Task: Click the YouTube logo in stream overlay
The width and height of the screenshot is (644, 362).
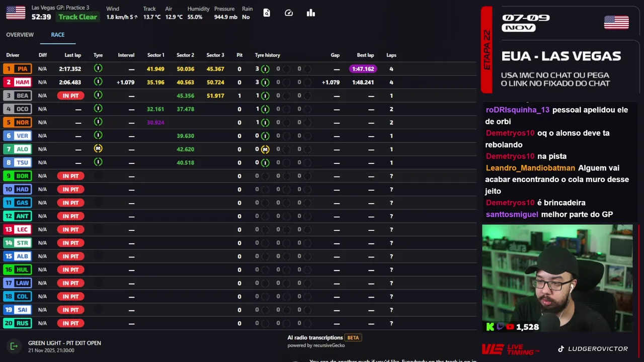Action: [x=511, y=327]
